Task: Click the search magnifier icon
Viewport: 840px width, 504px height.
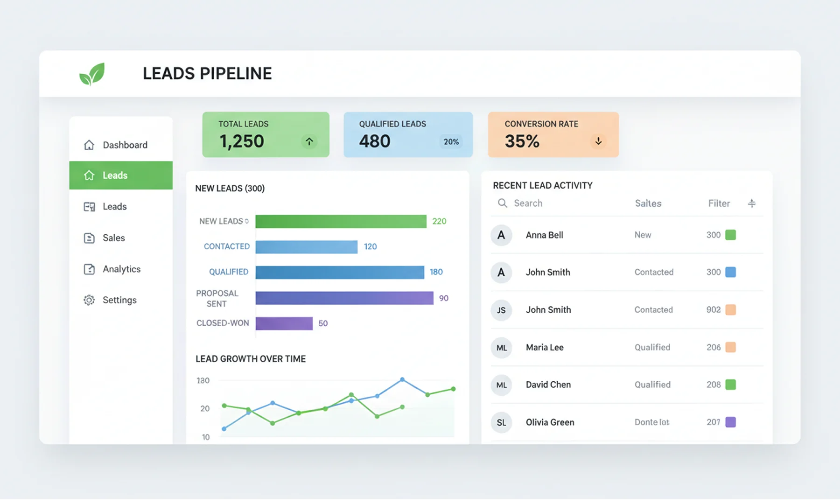Action: tap(502, 203)
